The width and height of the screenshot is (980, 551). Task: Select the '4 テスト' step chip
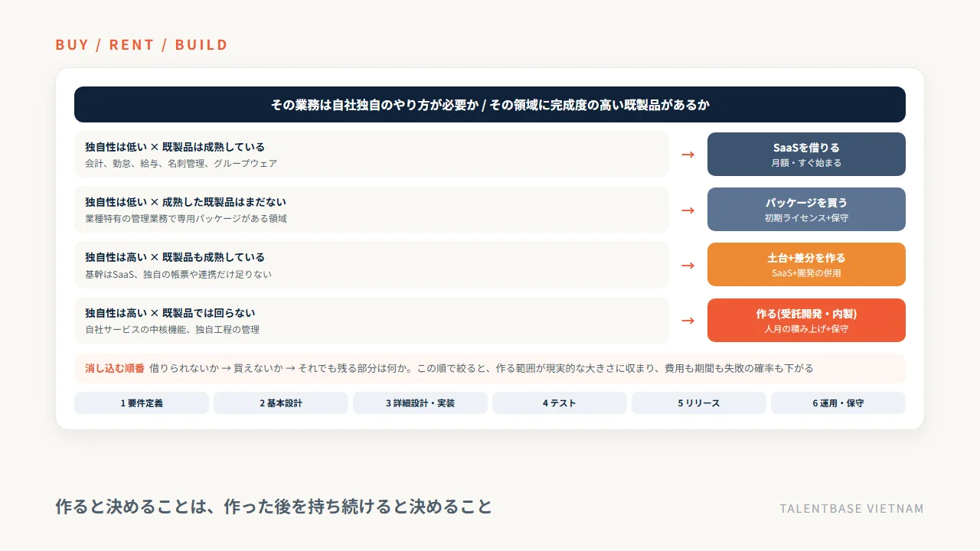pos(560,403)
